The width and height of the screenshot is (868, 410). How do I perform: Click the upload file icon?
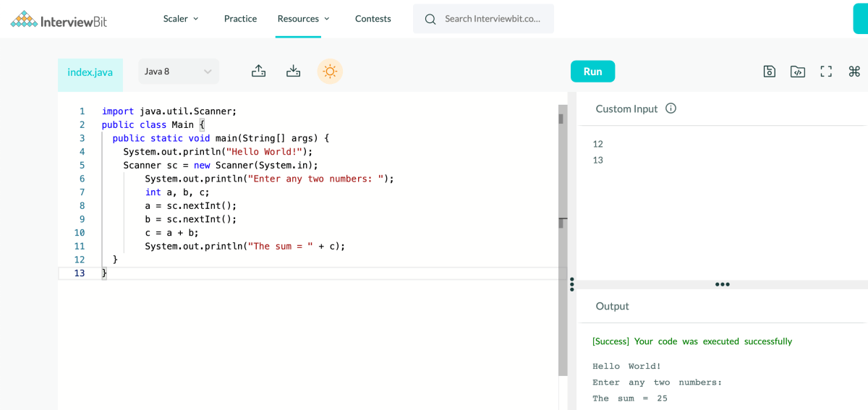click(258, 71)
